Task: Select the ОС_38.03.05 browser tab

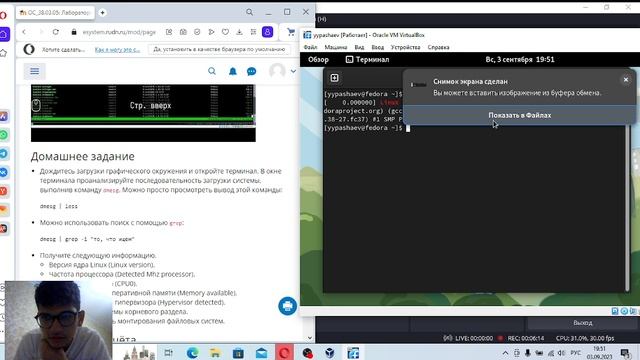Action: click(55, 13)
